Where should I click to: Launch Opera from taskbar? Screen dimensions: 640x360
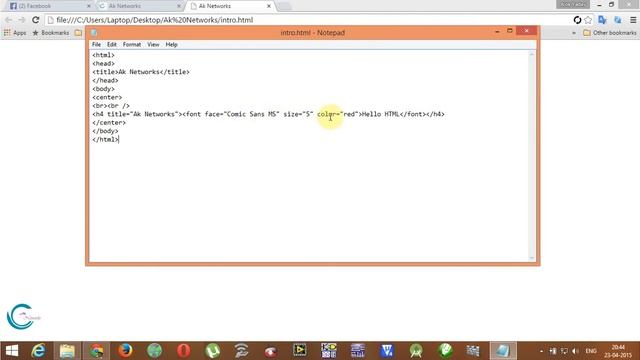tap(184, 351)
